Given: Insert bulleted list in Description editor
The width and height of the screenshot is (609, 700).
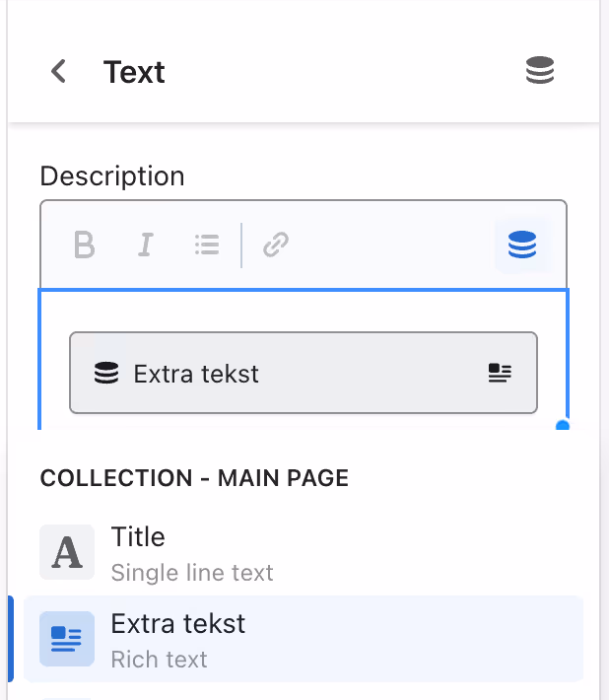Looking at the screenshot, I should click(x=207, y=245).
